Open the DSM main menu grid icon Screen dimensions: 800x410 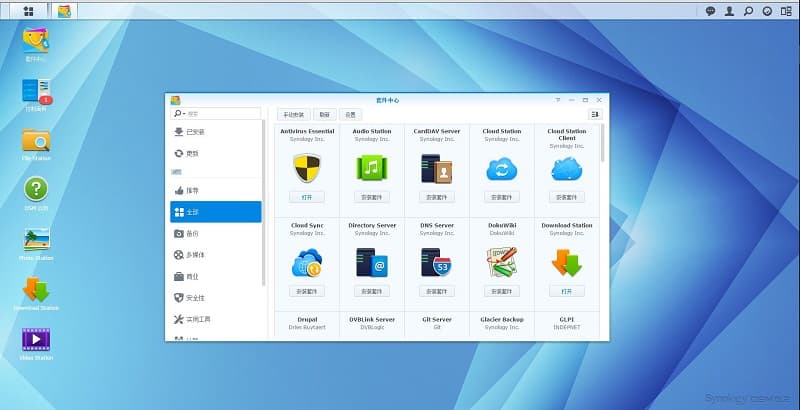pos(28,11)
